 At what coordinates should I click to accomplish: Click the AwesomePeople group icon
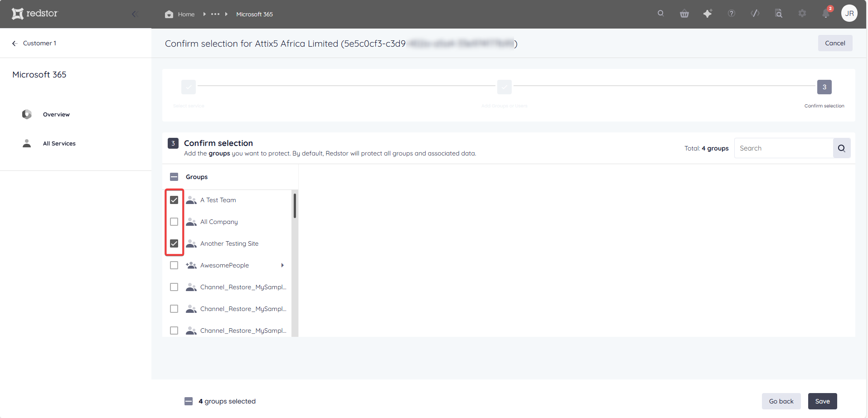[x=191, y=265]
